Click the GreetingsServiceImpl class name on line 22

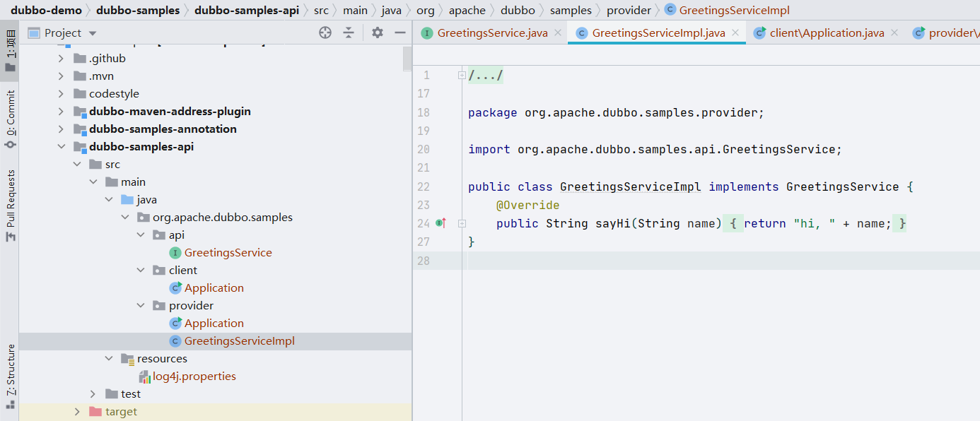pyautogui.click(x=631, y=187)
